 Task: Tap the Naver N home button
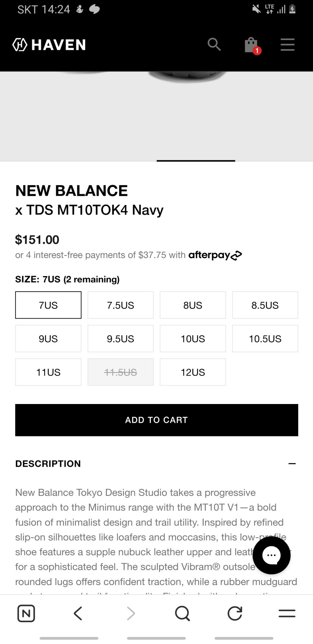pyautogui.click(x=26, y=613)
